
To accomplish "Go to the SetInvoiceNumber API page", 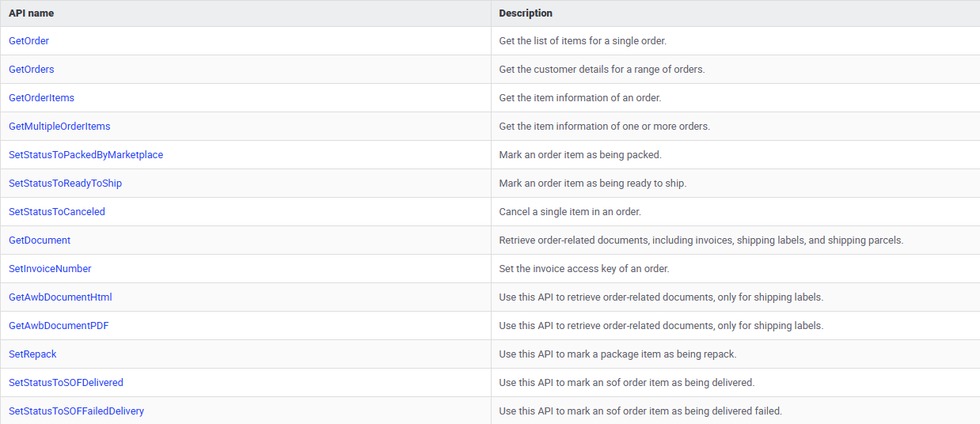I will pyautogui.click(x=50, y=269).
